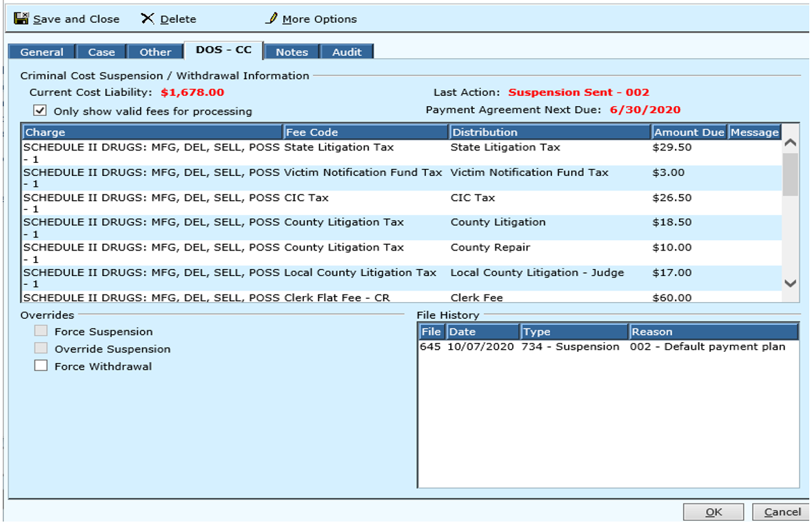This screenshot has height=525, width=812.
Task: Toggle the Force Suspension checkbox
Action: (41, 330)
